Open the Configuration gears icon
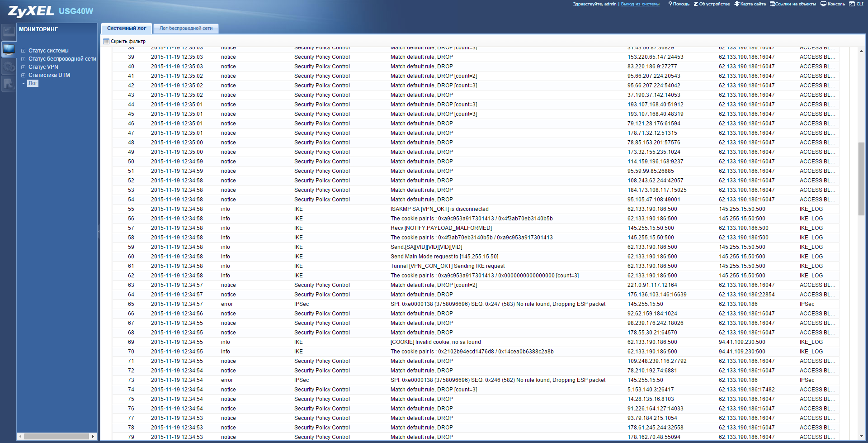Image resolution: width=868 pixels, height=443 pixels. [x=9, y=67]
